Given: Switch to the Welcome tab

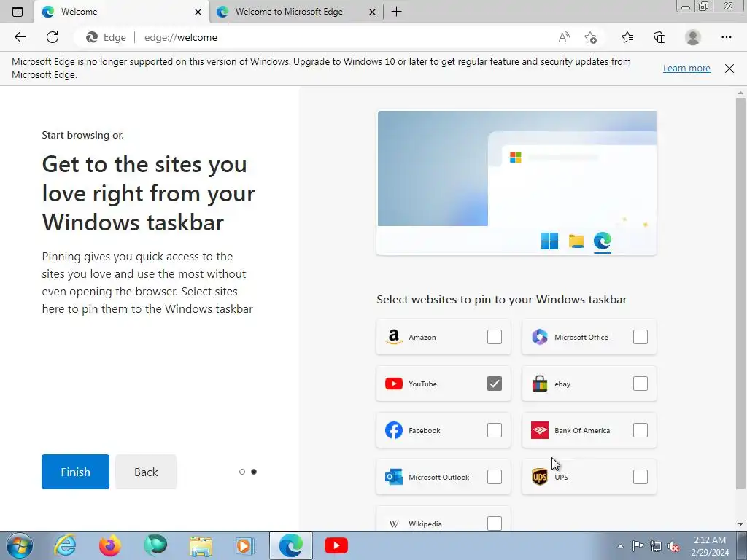Looking at the screenshot, I should click(122, 12).
